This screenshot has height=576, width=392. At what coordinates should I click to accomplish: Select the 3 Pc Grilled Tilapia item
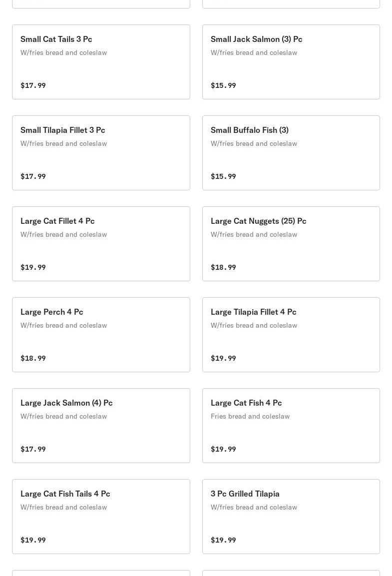291,517
